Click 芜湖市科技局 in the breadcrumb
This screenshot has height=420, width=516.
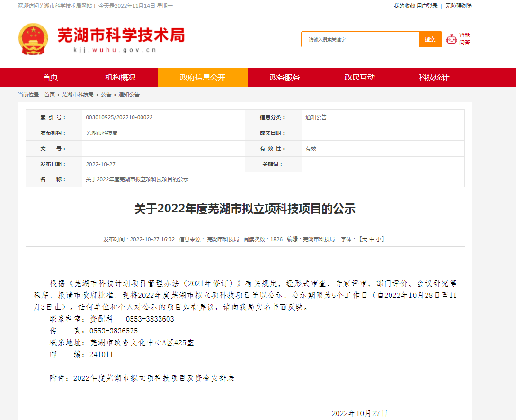(x=78, y=95)
